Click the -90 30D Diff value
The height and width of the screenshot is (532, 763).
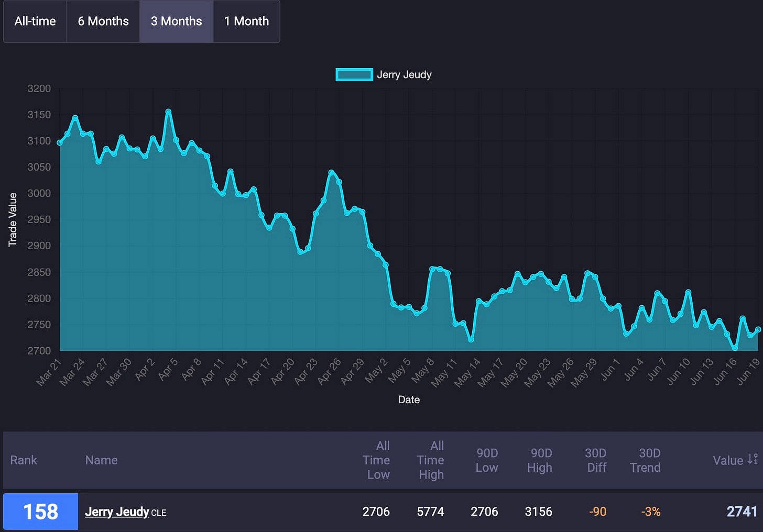point(597,512)
